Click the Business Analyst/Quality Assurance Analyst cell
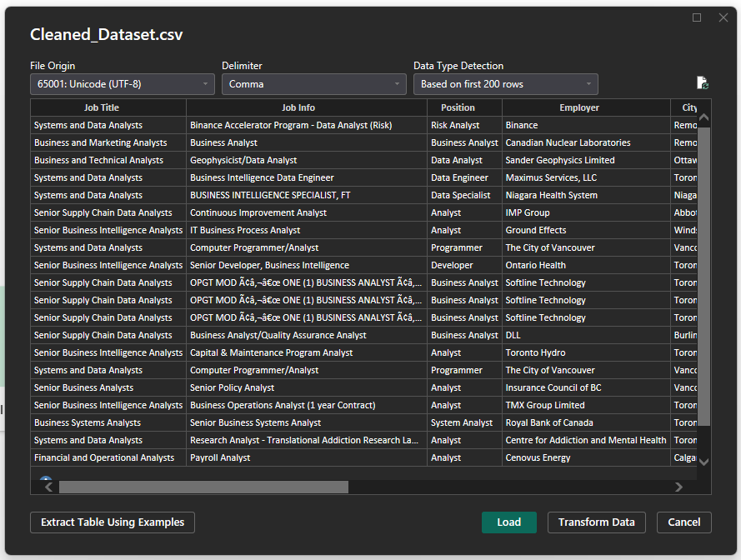This screenshot has width=741, height=560. (x=307, y=335)
